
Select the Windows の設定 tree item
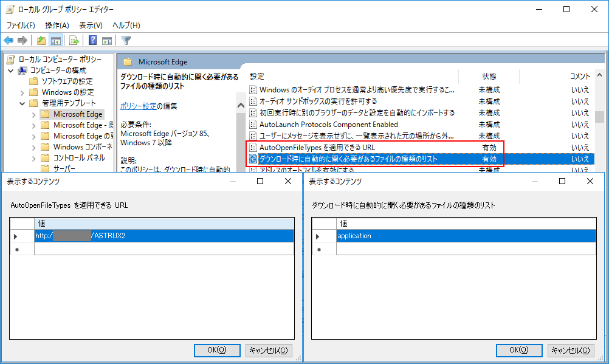pyautogui.click(x=67, y=92)
